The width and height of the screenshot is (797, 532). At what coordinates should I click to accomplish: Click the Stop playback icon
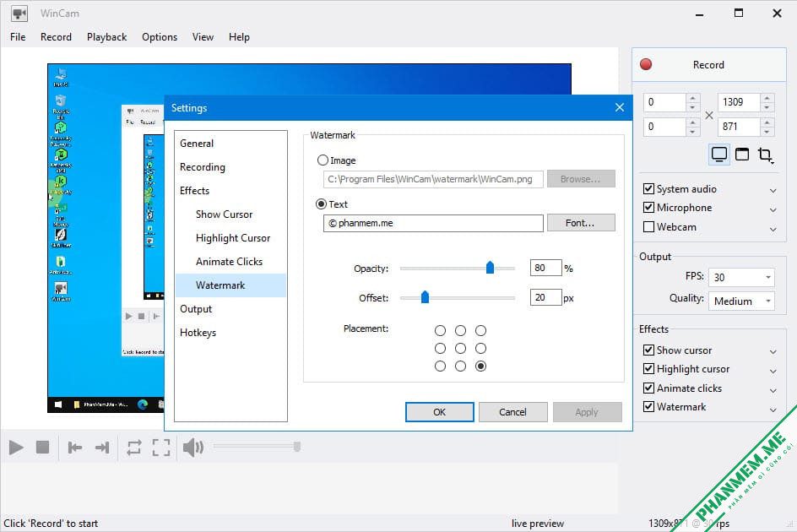43,448
